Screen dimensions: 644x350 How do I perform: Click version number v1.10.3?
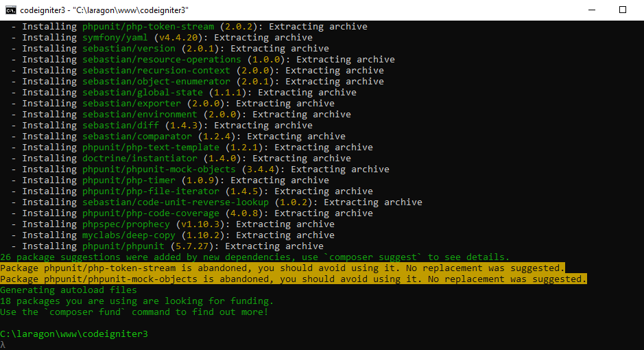[x=200, y=224]
